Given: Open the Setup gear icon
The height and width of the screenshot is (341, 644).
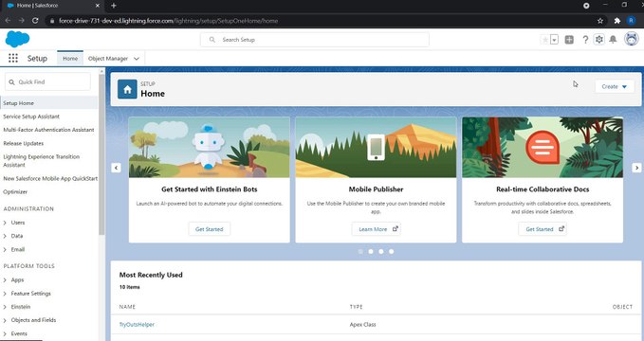Looking at the screenshot, I should coord(599,40).
